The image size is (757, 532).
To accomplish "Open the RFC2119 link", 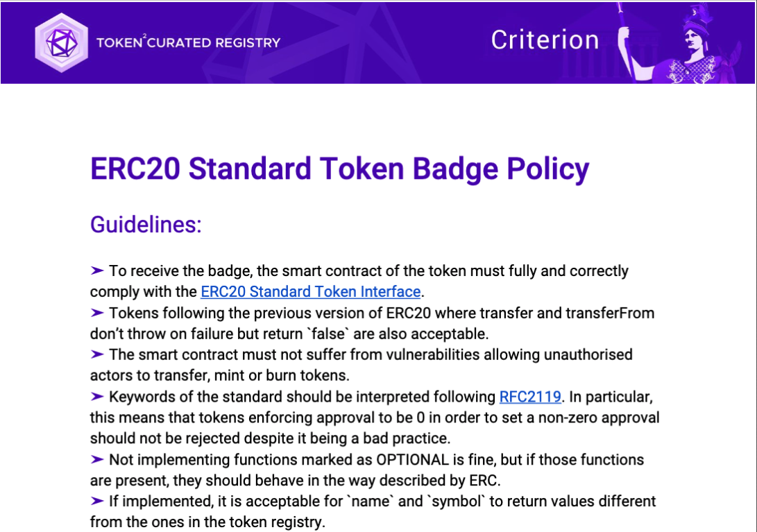I will coord(530,397).
